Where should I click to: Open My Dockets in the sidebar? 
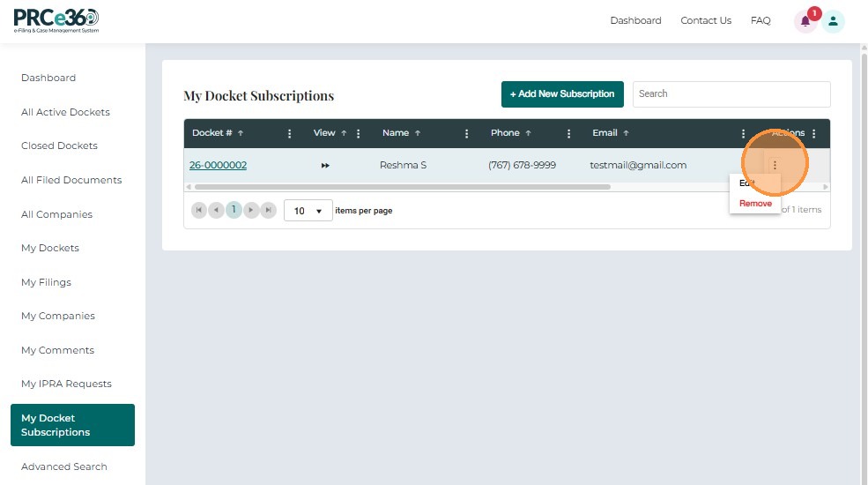[x=50, y=248]
